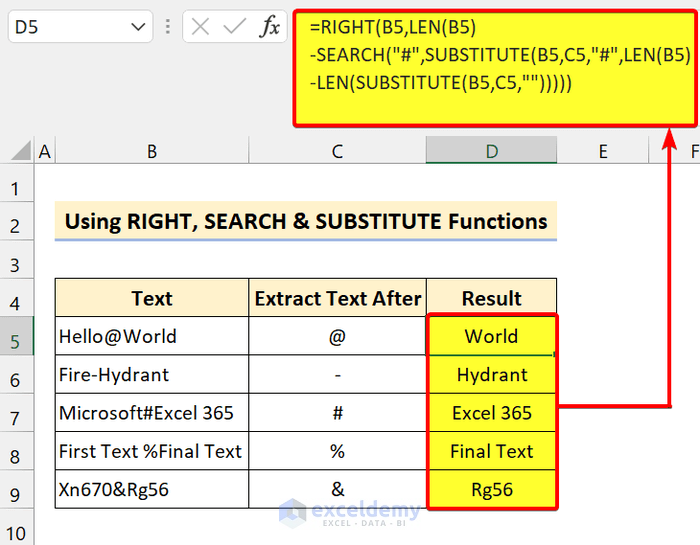Select result cell 'Rg56'

pyautogui.click(x=492, y=489)
